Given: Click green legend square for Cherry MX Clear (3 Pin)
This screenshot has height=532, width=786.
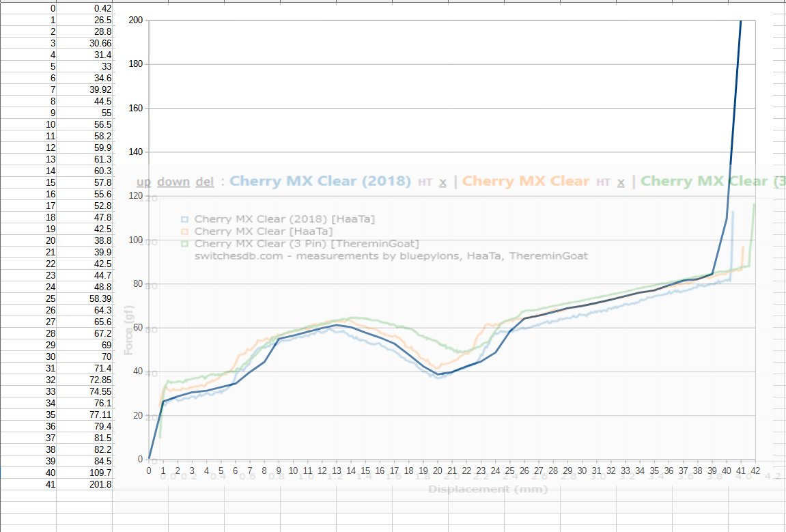Looking at the screenshot, I should 185,244.
